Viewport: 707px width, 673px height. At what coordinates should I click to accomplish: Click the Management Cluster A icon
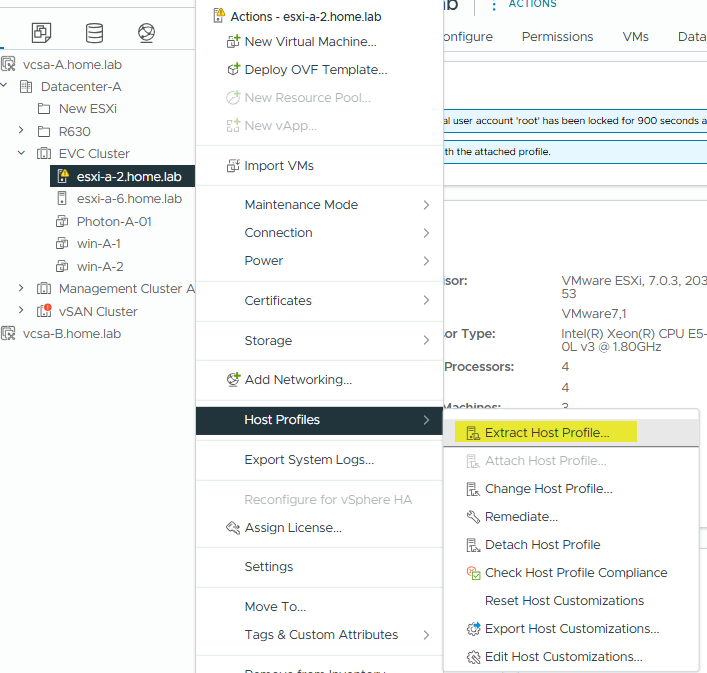click(44, 288)
